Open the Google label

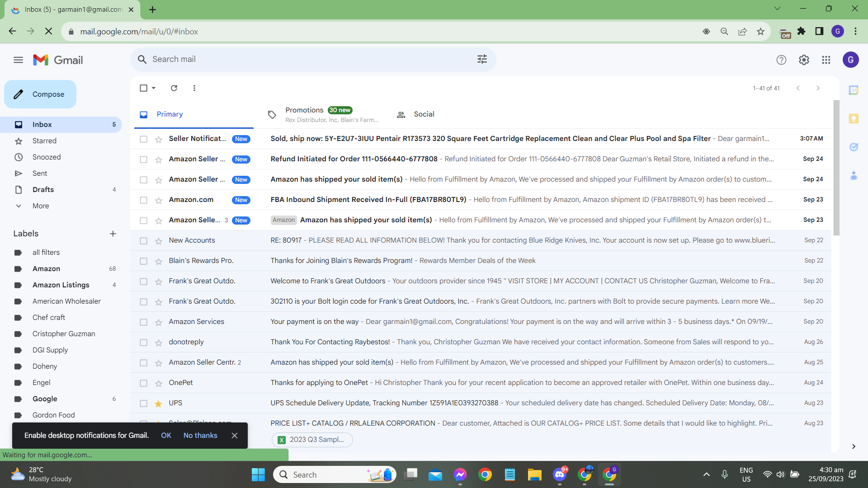point(61,399)
